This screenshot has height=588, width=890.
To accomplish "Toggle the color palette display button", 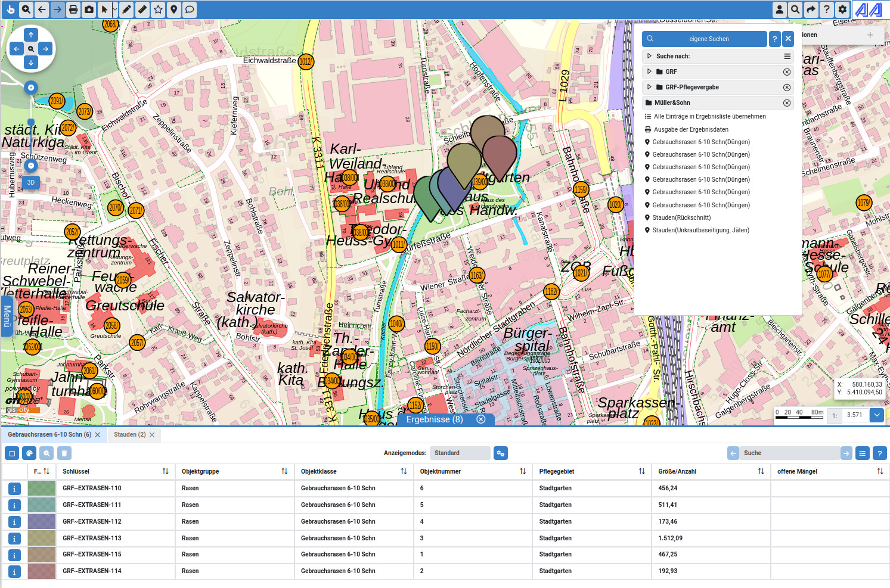I will point(29,453).
